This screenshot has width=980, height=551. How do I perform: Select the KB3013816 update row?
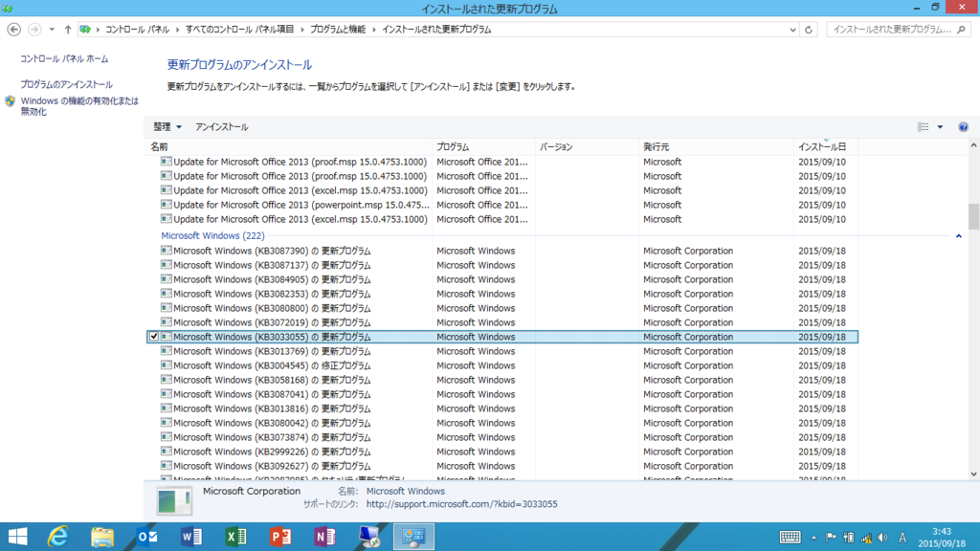pos(501,408)
